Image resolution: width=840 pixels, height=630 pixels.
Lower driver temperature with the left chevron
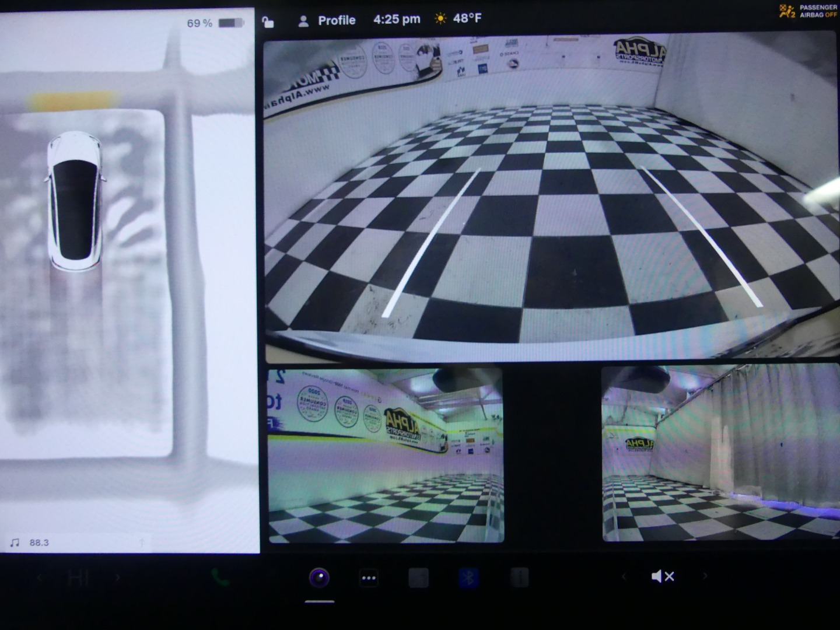(x=40, y=577)
